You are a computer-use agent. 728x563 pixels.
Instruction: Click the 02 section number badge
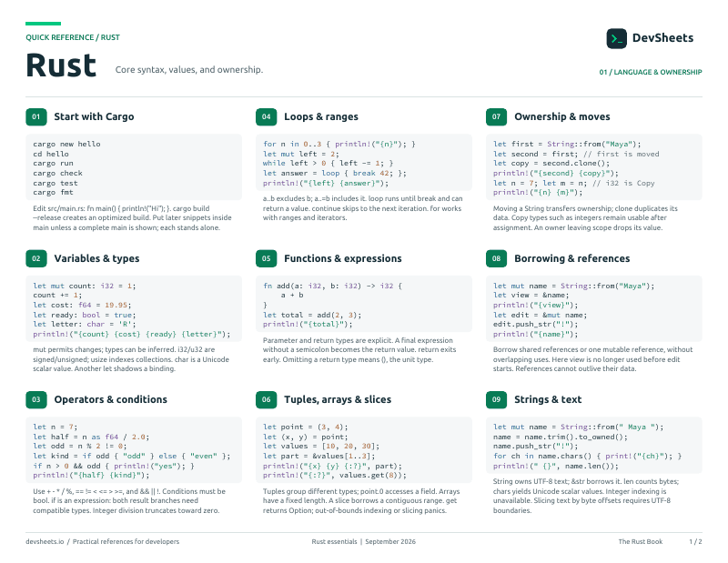tap(36, 258)
